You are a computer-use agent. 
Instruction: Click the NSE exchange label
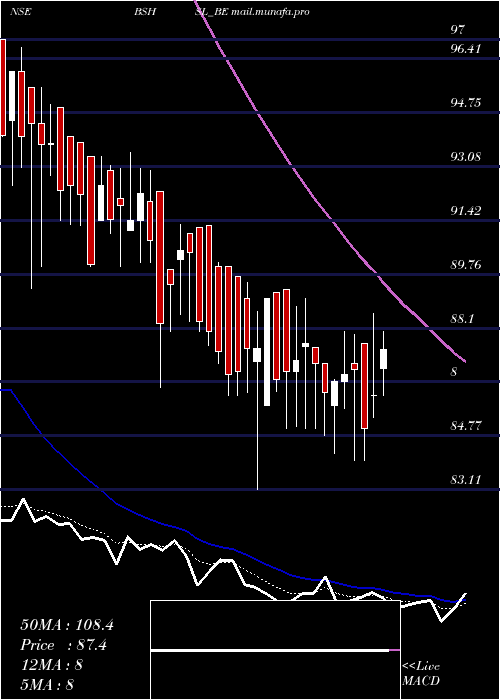[20, 12]
